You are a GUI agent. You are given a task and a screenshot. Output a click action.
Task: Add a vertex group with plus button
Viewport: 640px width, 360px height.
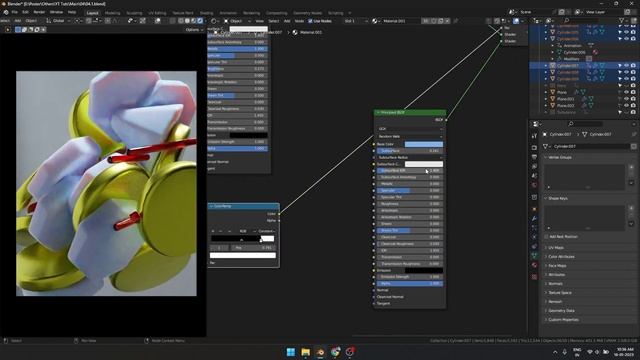[x=631, y=167]
